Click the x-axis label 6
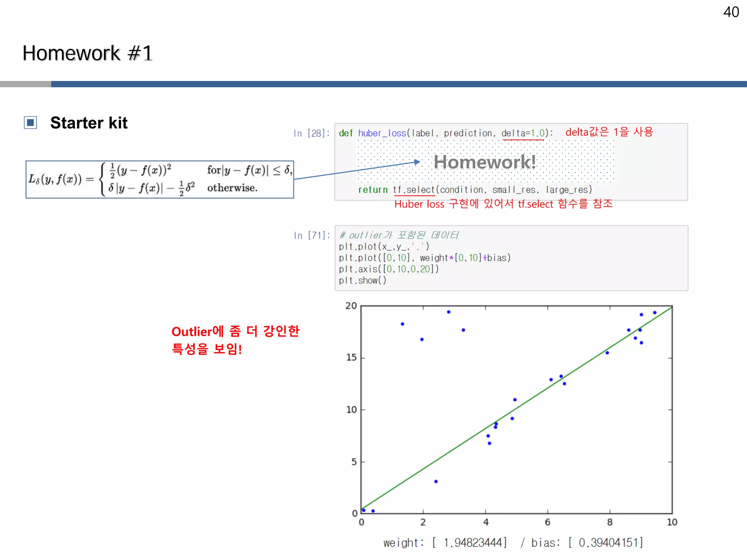This screenshot has width=747, height=560. (547, 522)
